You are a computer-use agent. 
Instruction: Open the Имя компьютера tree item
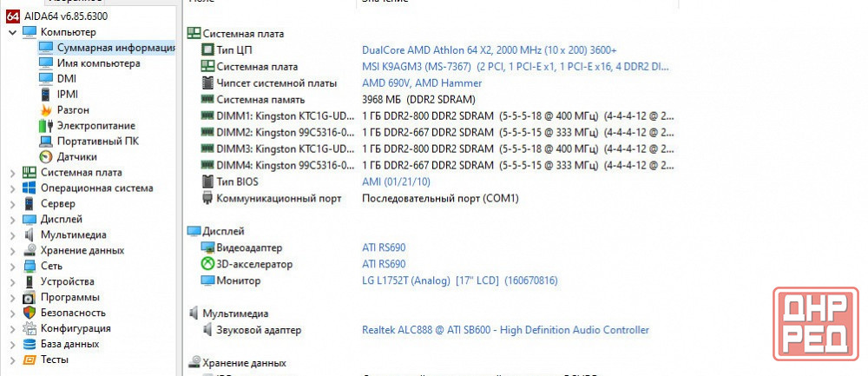point(99,63)
